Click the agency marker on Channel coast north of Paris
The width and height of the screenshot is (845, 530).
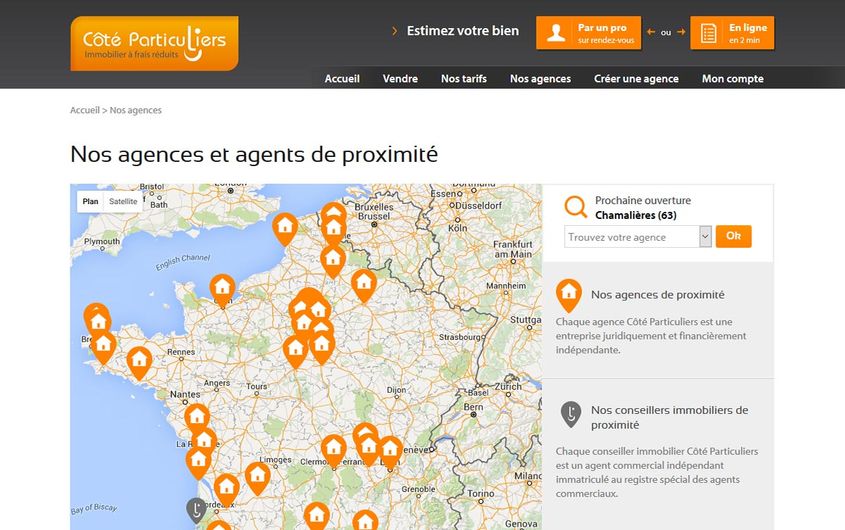click(x=285, y=229)
